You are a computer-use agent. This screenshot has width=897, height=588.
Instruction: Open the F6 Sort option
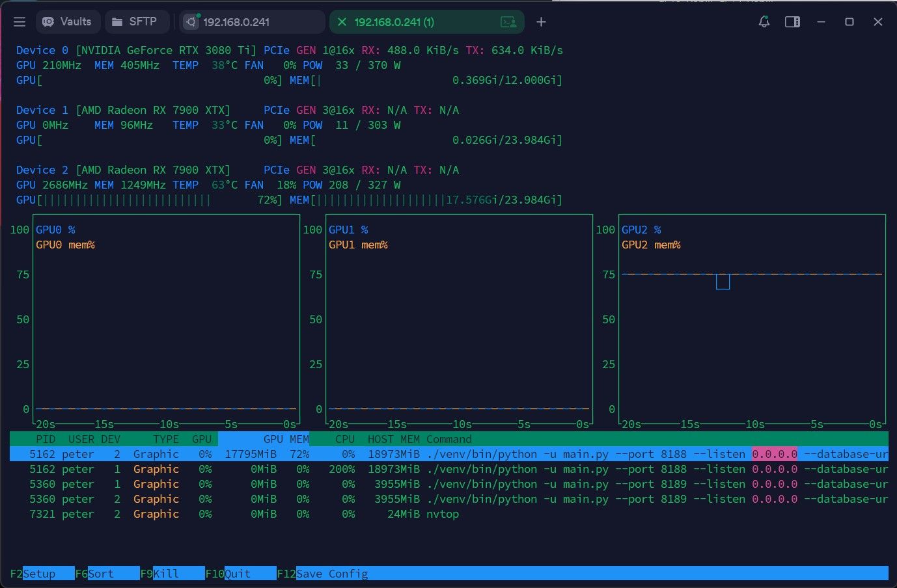coord(101,574)
